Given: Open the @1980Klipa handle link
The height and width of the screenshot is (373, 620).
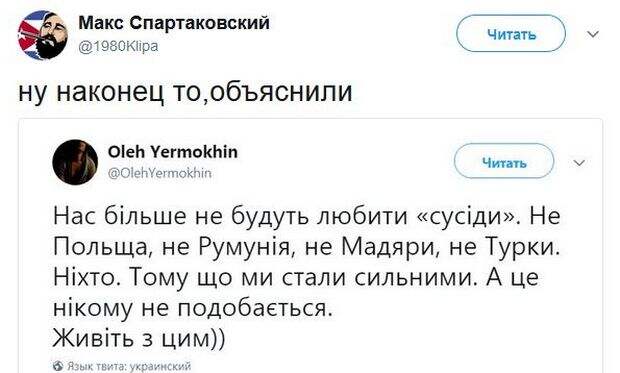Looking at the screenshot, I should tap(118, 46).
